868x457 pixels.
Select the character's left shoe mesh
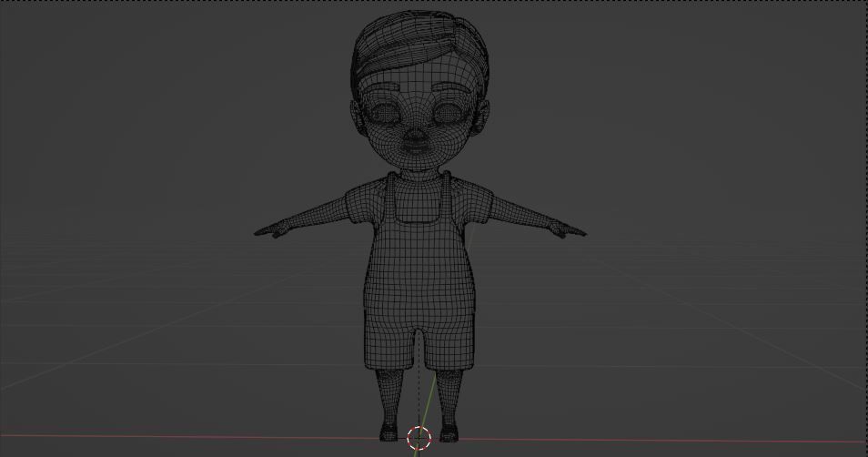tap(449, 433)
